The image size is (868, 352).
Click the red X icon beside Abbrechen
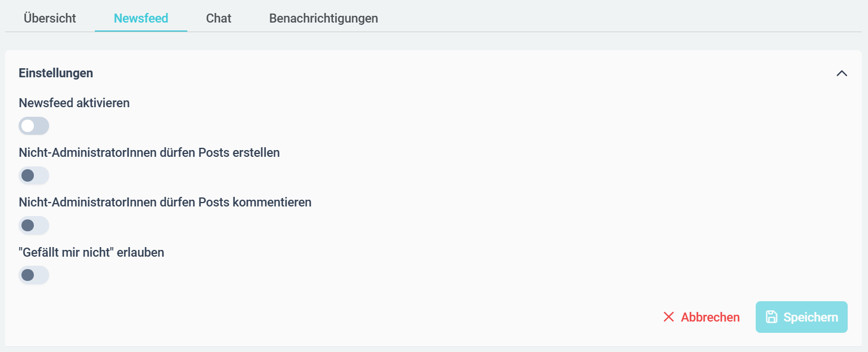669,317
